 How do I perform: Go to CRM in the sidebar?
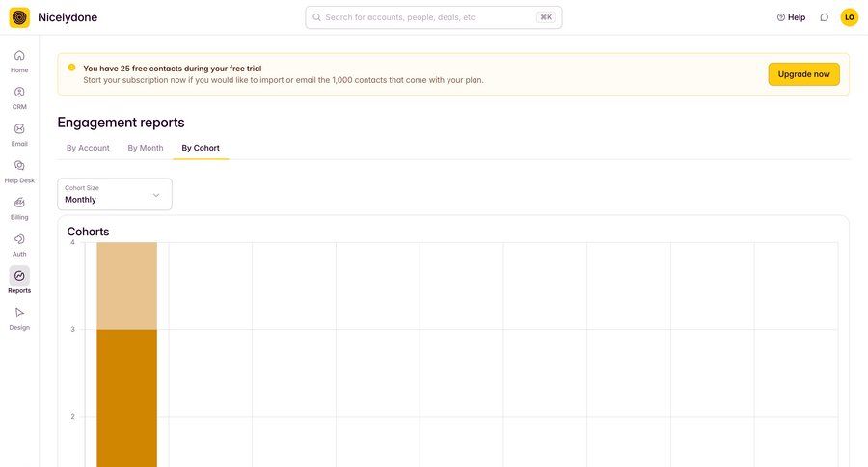[x=19, y=93]
